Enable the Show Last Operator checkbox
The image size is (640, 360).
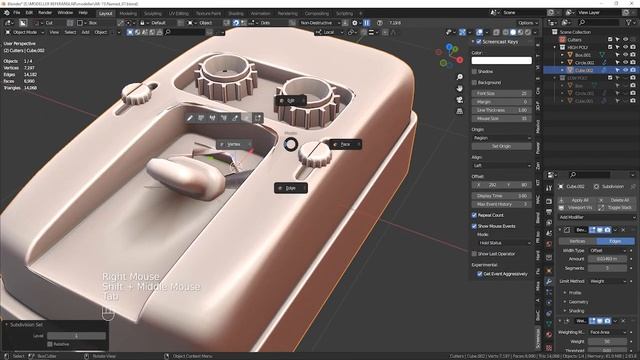point(474,254)
